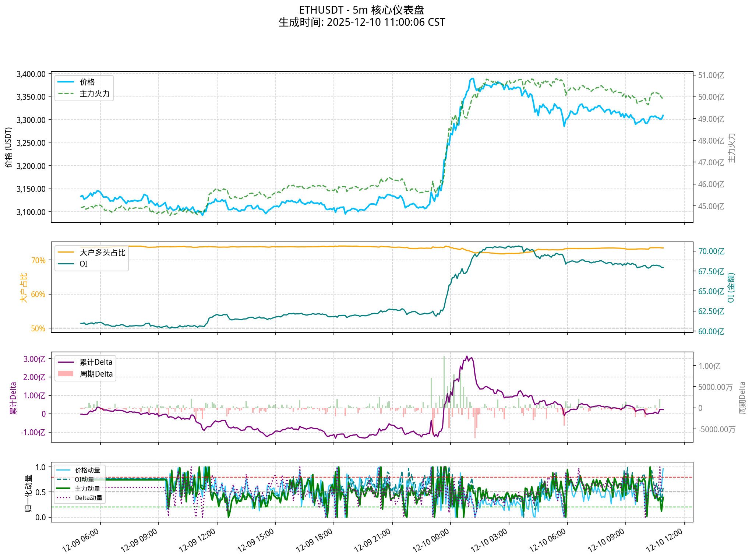Click the 价格 legend entry
752x560 pixels.
point(87,82)
